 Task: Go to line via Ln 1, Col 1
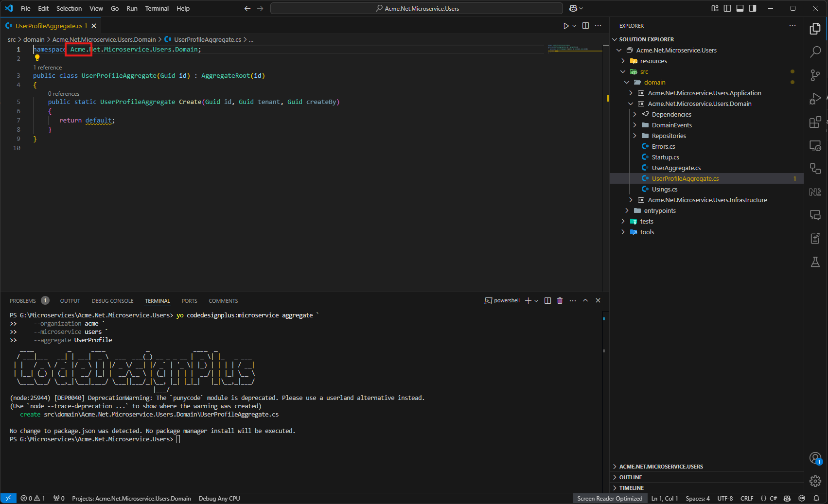(665, 498)
